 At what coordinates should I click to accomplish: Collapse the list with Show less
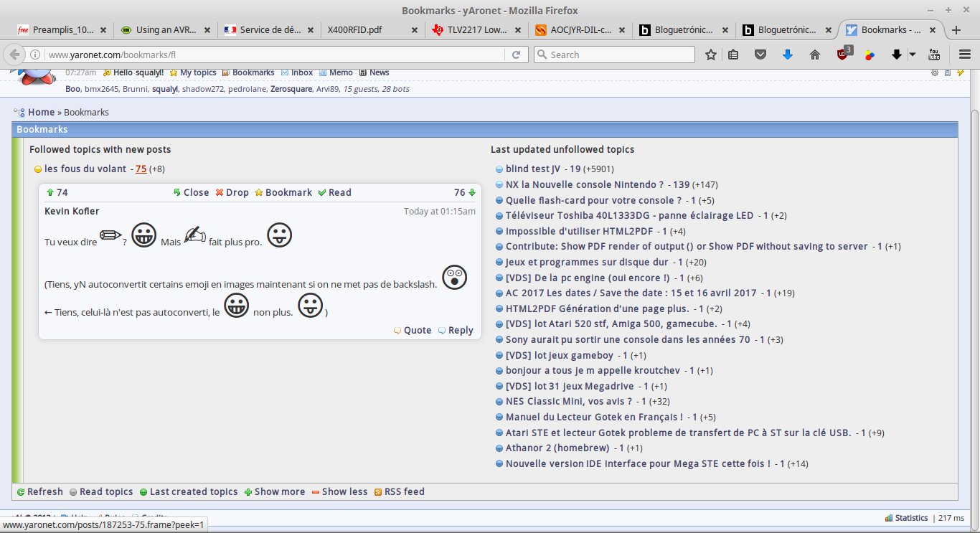(x=339, y=491)
